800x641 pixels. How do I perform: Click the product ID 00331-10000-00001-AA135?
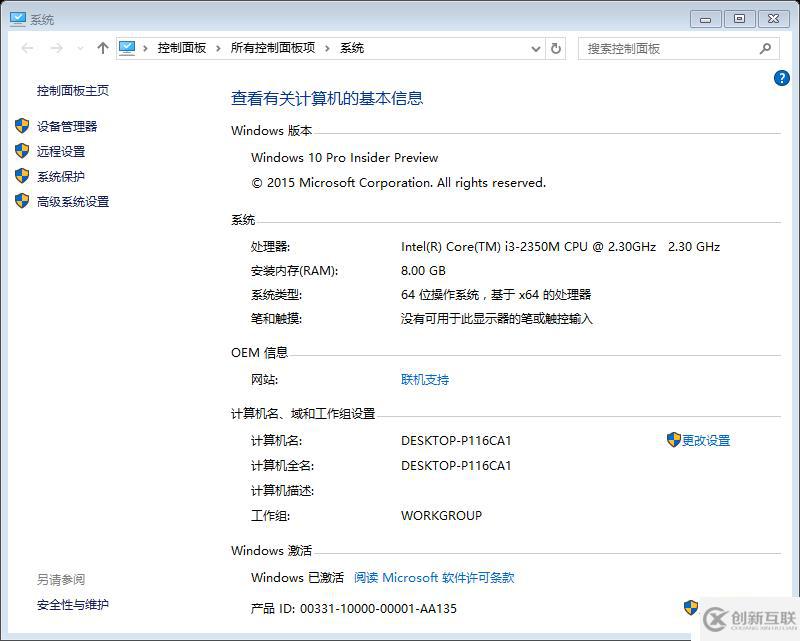(378, 609)
